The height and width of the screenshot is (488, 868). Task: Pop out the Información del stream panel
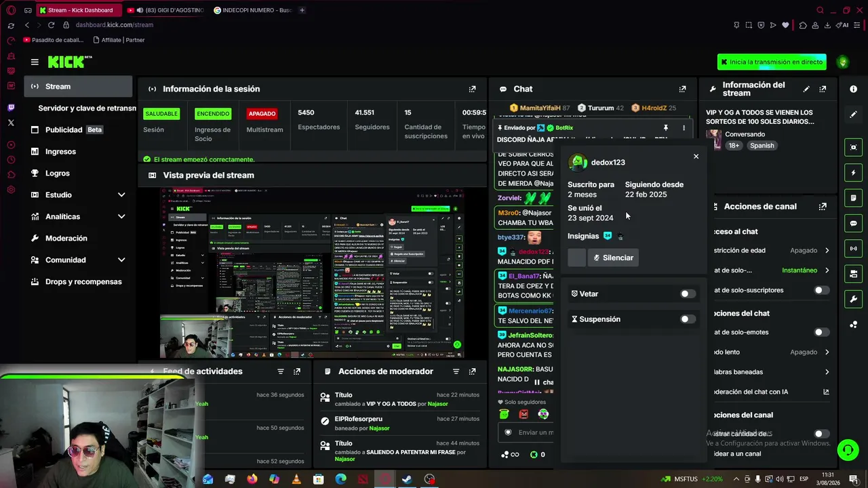tap(823, 89)
